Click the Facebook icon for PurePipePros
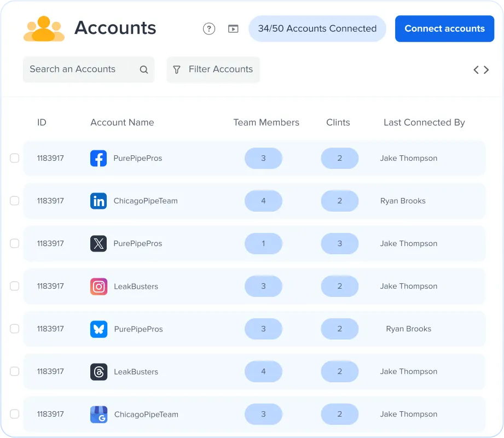Viewport: 504px width, 438px height. click(x=99, y=158)
